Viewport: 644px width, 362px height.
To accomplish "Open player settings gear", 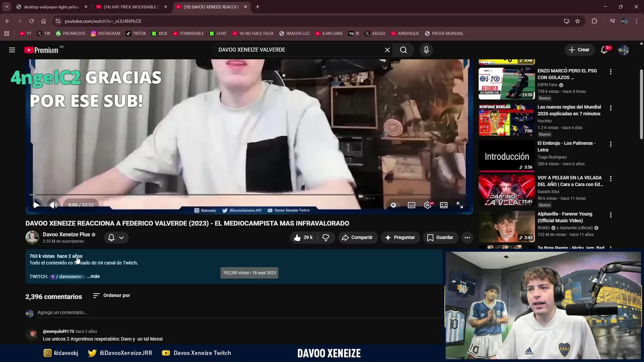I will (428, 205).
